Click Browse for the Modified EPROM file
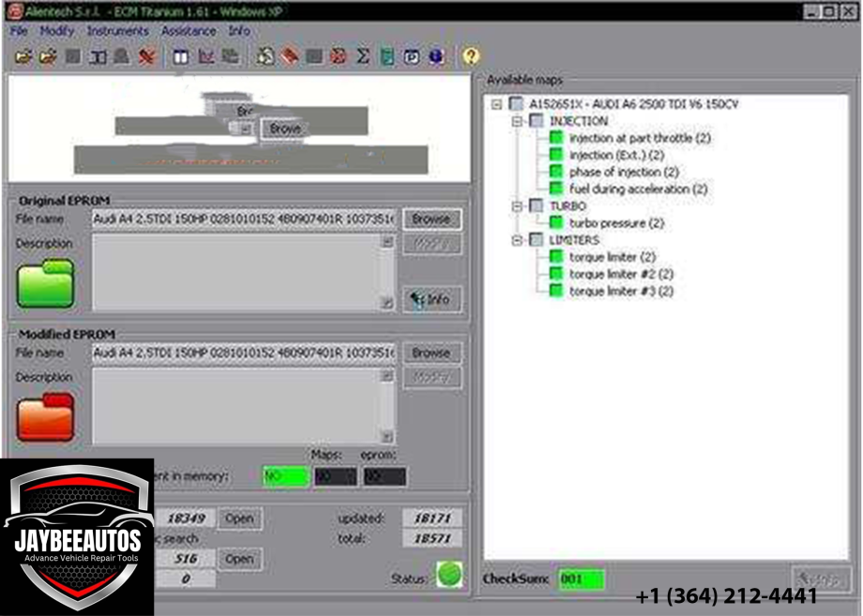The width and height of the screenshot is (863, 616). (431, 353)
